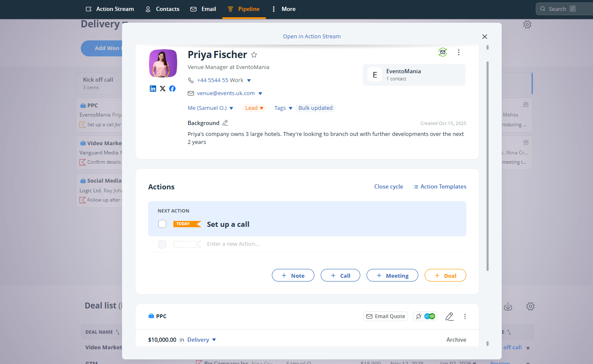The width and height of the screenshot is (593, 364).
Task: Expand the Tags dropdown
Action: click(x=283, y=108)
